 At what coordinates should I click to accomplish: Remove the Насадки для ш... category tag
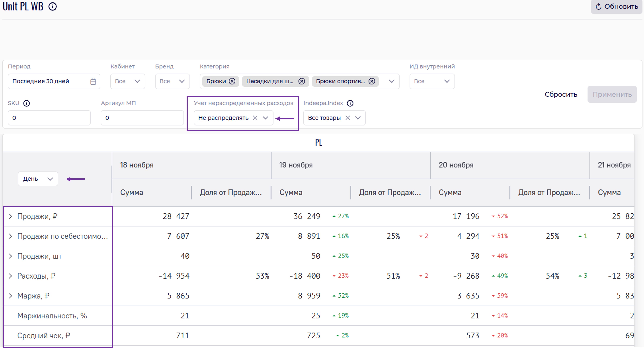tap(302, 81)
